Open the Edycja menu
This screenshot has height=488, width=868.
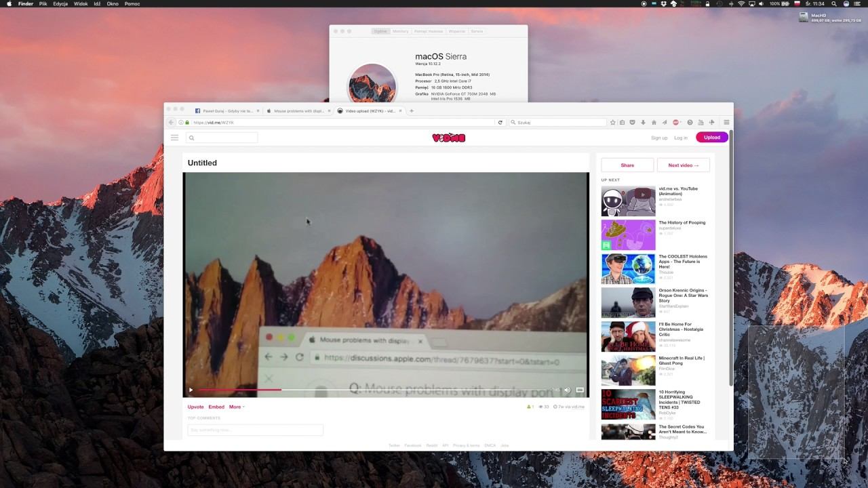pos(60,3)
